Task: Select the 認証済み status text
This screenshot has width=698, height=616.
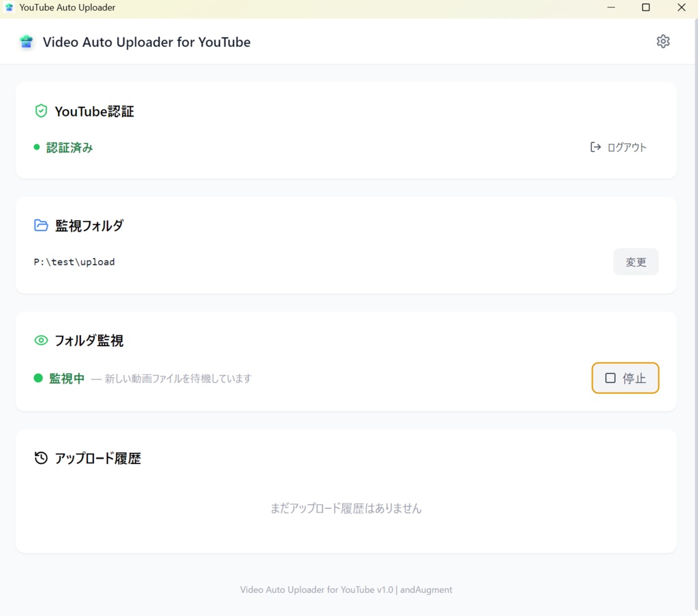Action: [x=69, y=147]
